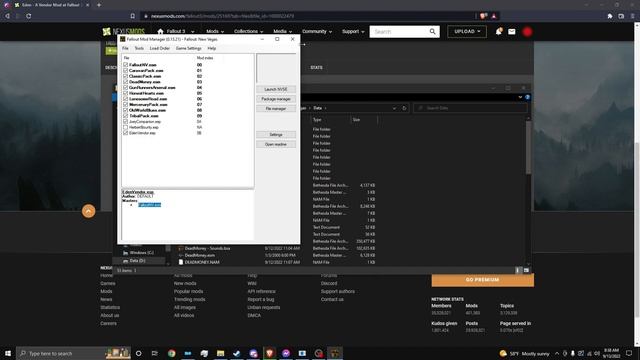640x360 pixels.
Task: Open the Help menu in Mod Manager
Action: [211, 48]
